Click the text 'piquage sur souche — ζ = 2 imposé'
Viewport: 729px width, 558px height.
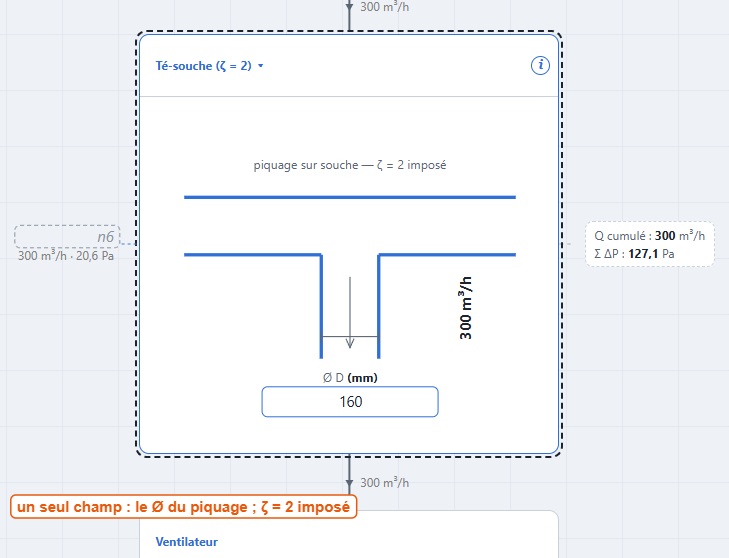[350, 165]
